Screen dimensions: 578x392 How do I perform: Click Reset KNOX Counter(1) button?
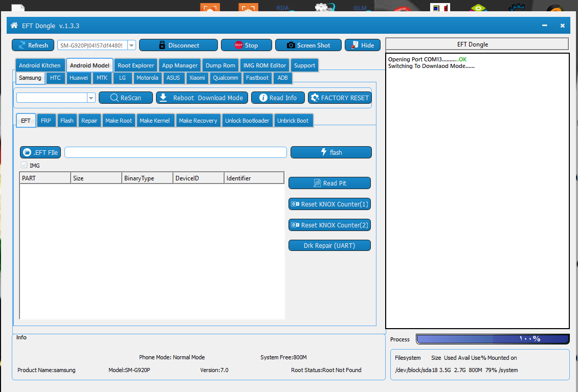pos(329,204)
